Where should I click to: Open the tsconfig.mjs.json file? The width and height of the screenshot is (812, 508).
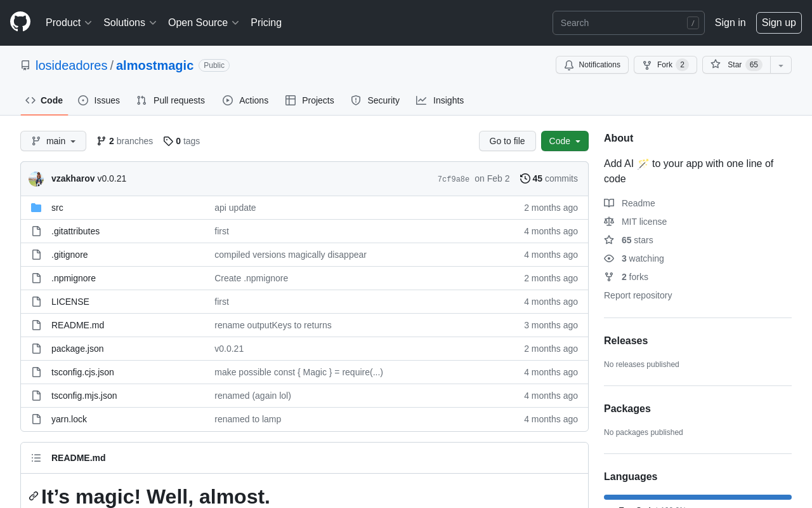(84, 396)
